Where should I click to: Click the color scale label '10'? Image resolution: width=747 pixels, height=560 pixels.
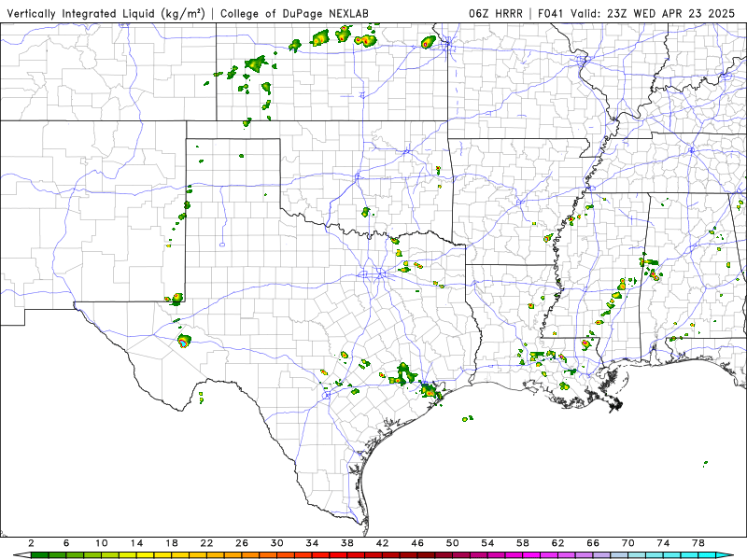(x=102, y=543)
